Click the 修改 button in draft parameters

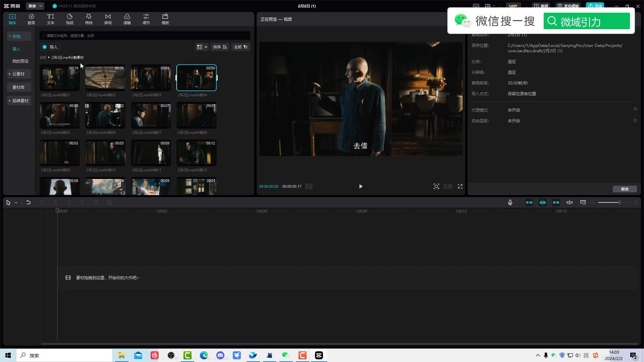625,189
